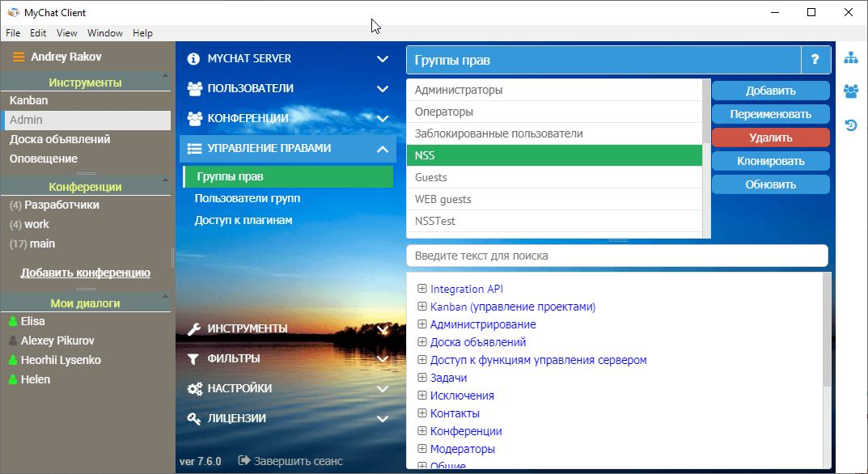Expand the Integration API tree node

[x=421, y=289]
